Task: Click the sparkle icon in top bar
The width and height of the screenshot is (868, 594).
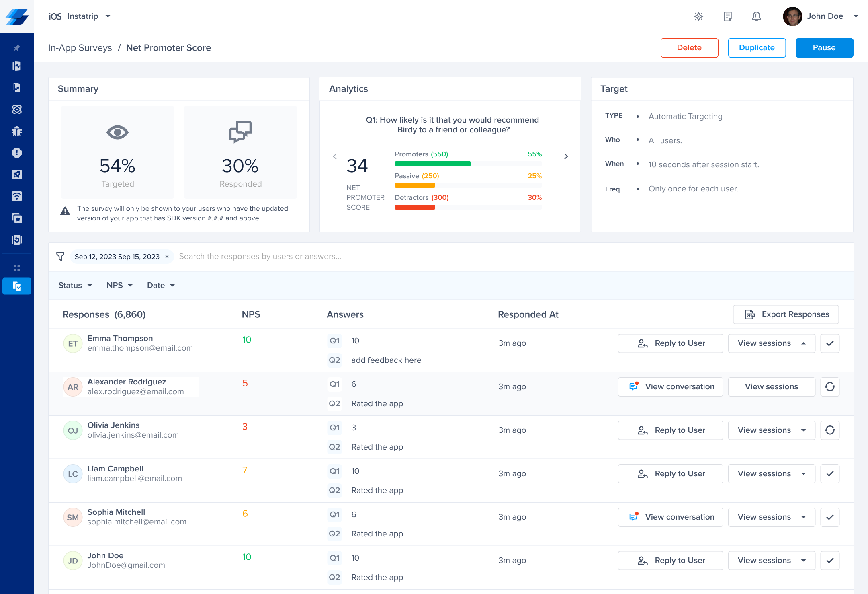Action: tap(698, 16)
